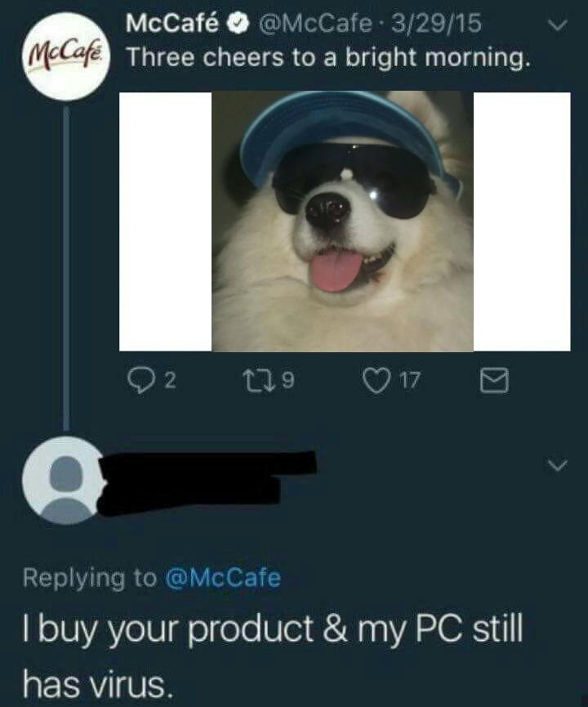The image size is (588, 707).
Task: Click the blacked-out replier username
Action: pyautogui.click(x=207, y=482)
